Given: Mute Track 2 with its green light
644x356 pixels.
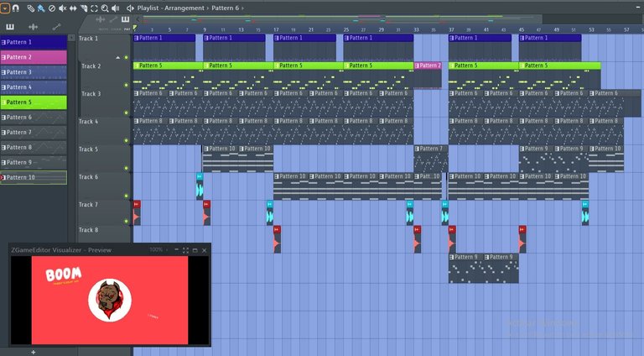Looking at the screenshot, I should pyautogui.click(x=126, y=85).
